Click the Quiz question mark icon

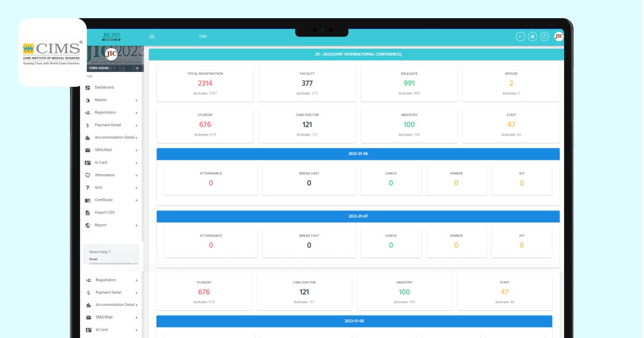[87, 188]
